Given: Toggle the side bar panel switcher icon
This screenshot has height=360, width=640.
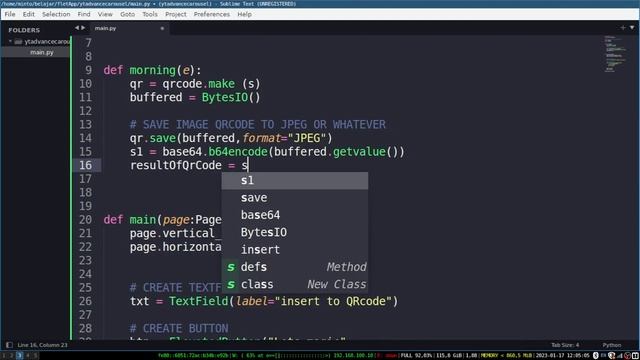Looking at the screenshot, I should pyautogui.click(x=9, y=345).
